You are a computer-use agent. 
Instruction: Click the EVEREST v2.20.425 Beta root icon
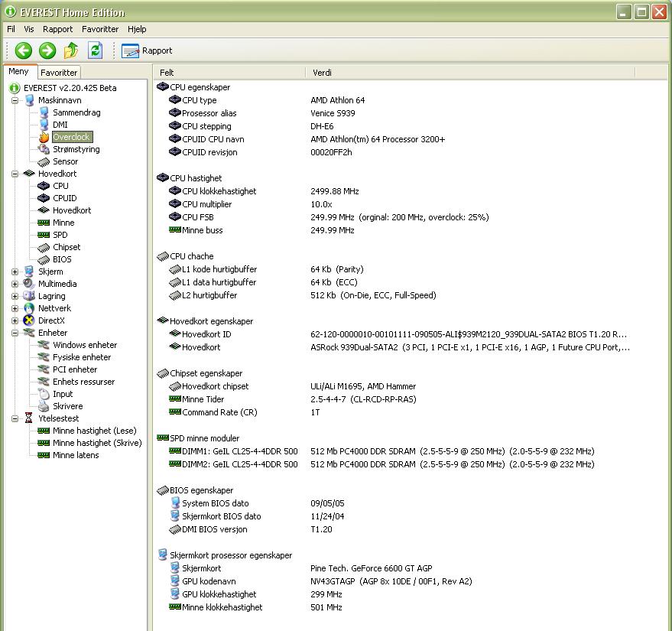pyautogui.click(x=15, y=88)
